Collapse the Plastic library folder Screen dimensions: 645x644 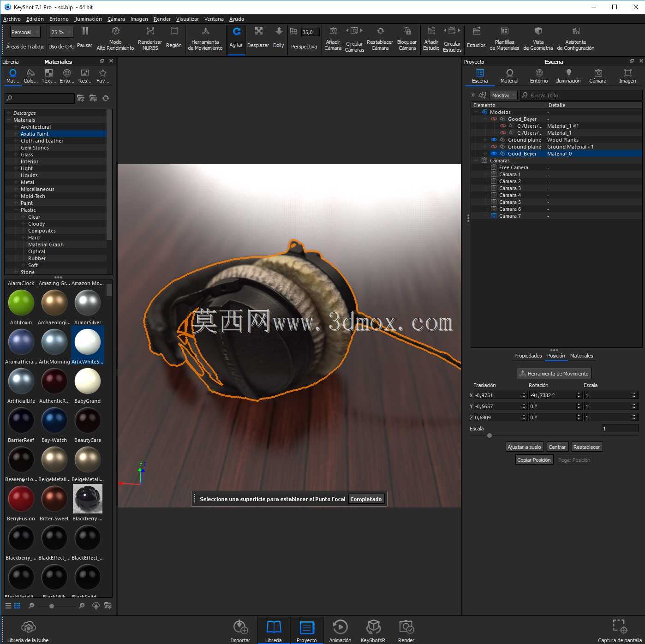point(16,210)
